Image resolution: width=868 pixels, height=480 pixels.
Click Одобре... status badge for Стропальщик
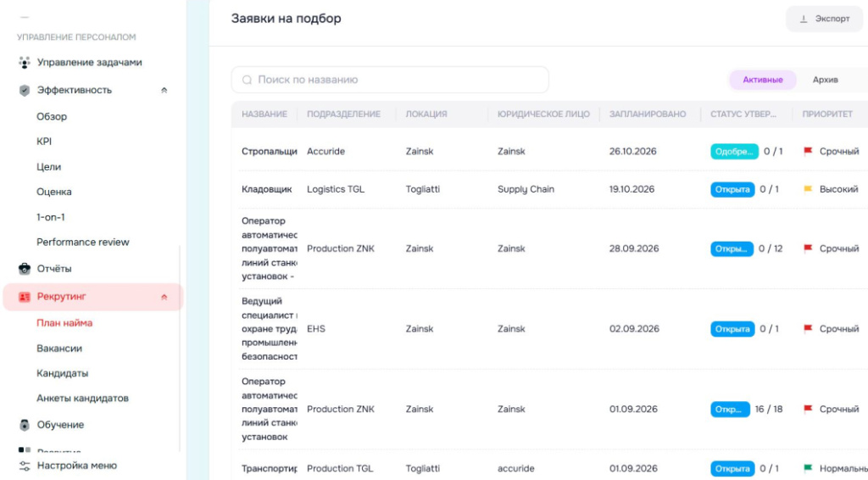(734, 151)
